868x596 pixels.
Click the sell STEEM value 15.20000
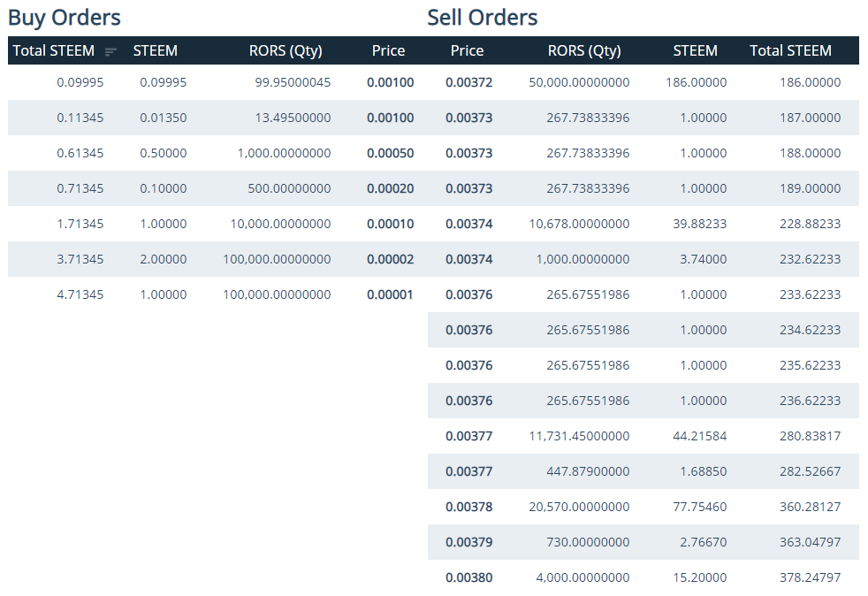click(x=700, y=577)
